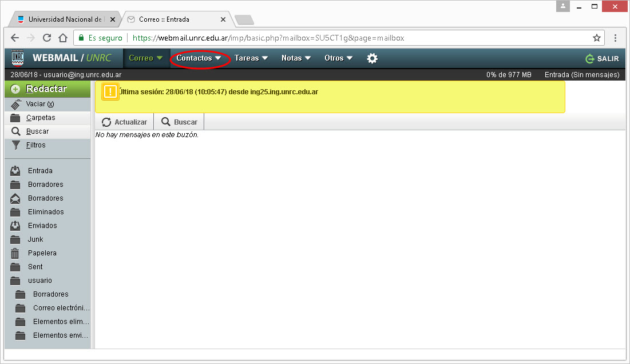Open the settings gear in webmail top bar

[372, 58]
